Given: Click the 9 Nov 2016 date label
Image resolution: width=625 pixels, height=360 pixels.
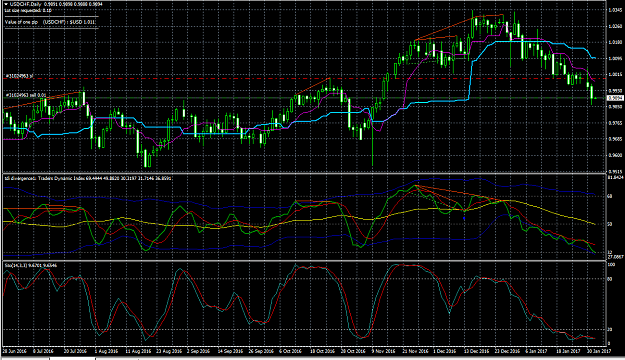Looking at the screenshot, I should pos(384,351).
